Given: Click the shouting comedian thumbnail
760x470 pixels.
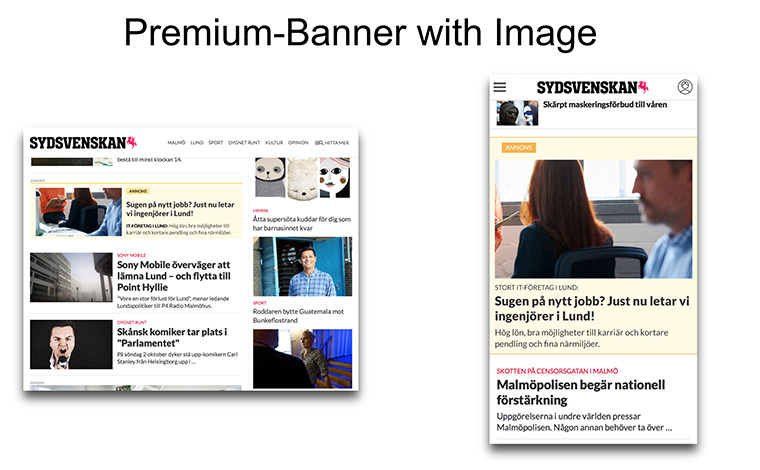Looking at the screenshot, I should coord(71,344).
